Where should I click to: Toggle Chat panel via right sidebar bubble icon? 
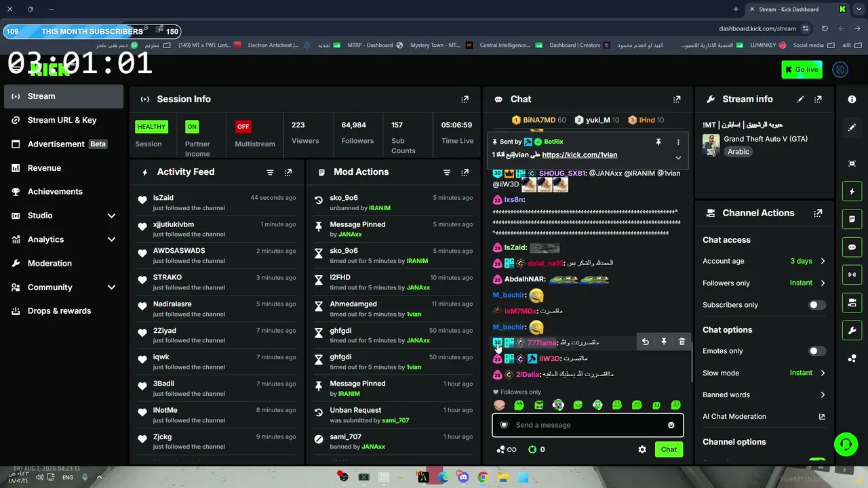click(x=852, y=247)
